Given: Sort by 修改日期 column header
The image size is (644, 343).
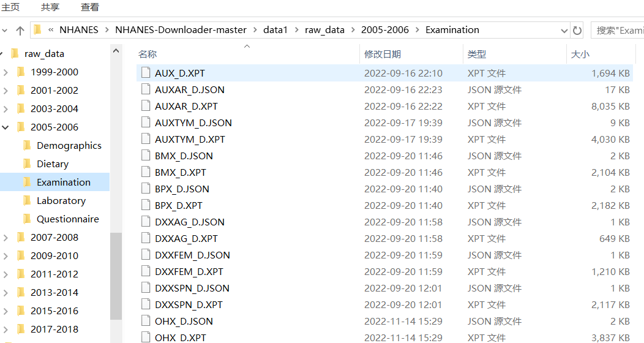Looking at the screenshot, I should pos(383,55).
